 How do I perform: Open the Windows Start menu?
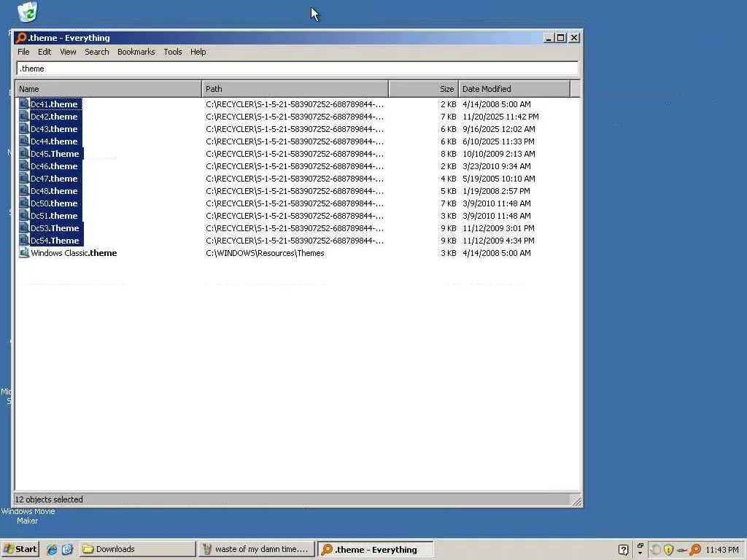(x=20, y=549)
